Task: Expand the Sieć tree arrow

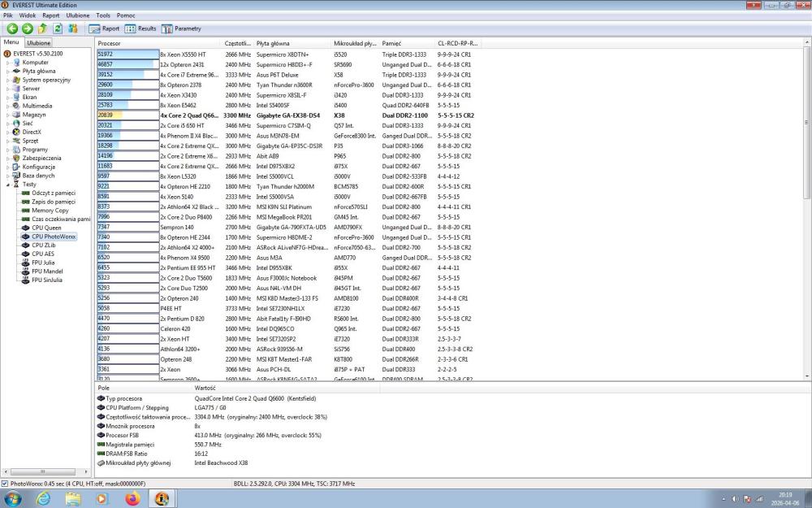Action: pyautogui.click(x=8, y=124)
